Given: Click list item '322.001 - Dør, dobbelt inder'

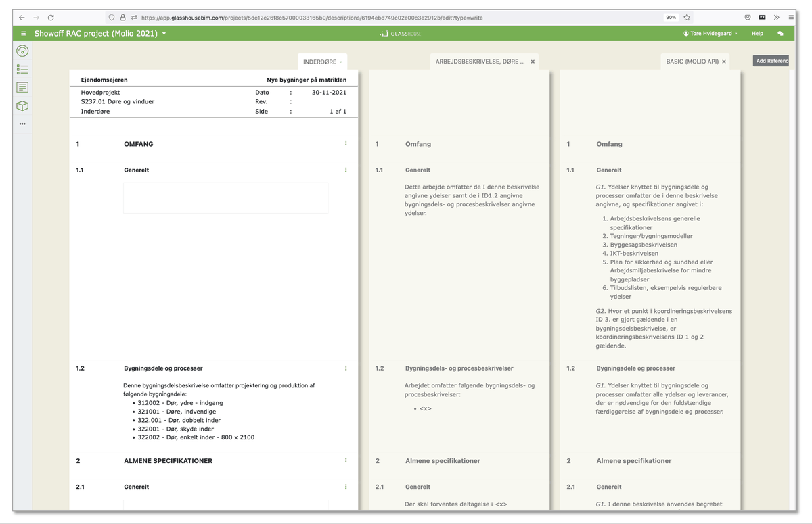Looking at the screenshot, I should click(x=179, y=420).
